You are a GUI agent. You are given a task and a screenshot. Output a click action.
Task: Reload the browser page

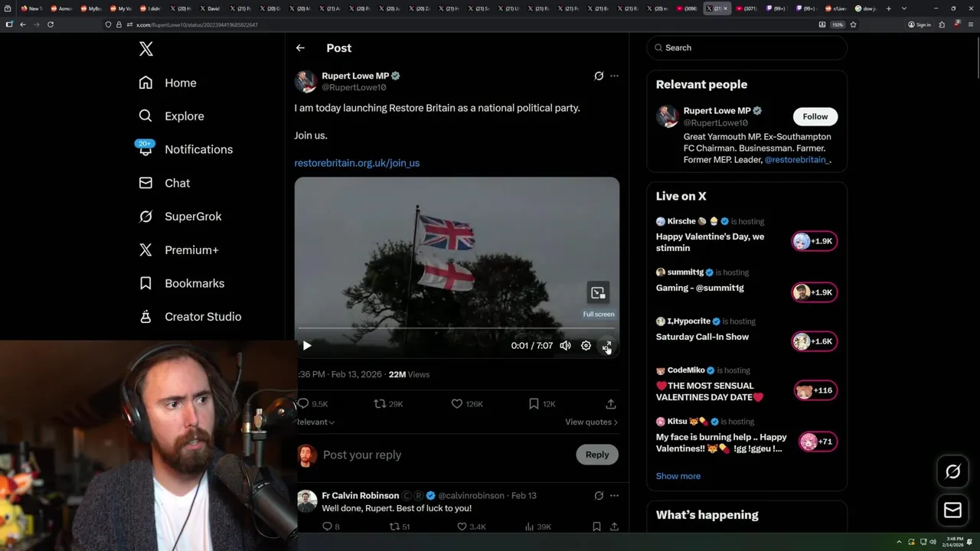pos(51,24)
